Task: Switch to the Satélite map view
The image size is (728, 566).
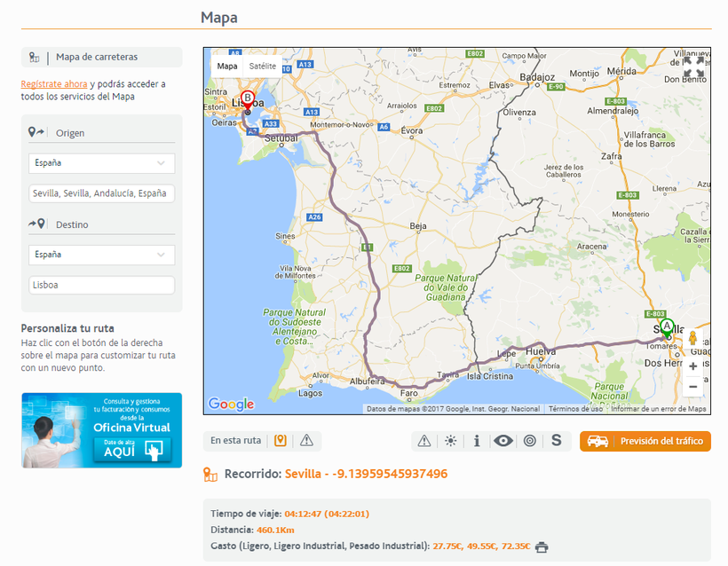Action: (x=262, y=67)
